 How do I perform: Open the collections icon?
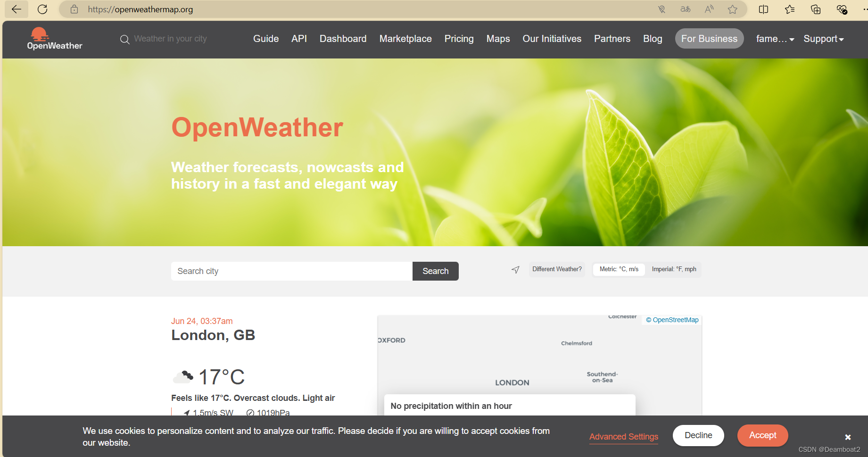pyautogui.click(x=816, y=9)
